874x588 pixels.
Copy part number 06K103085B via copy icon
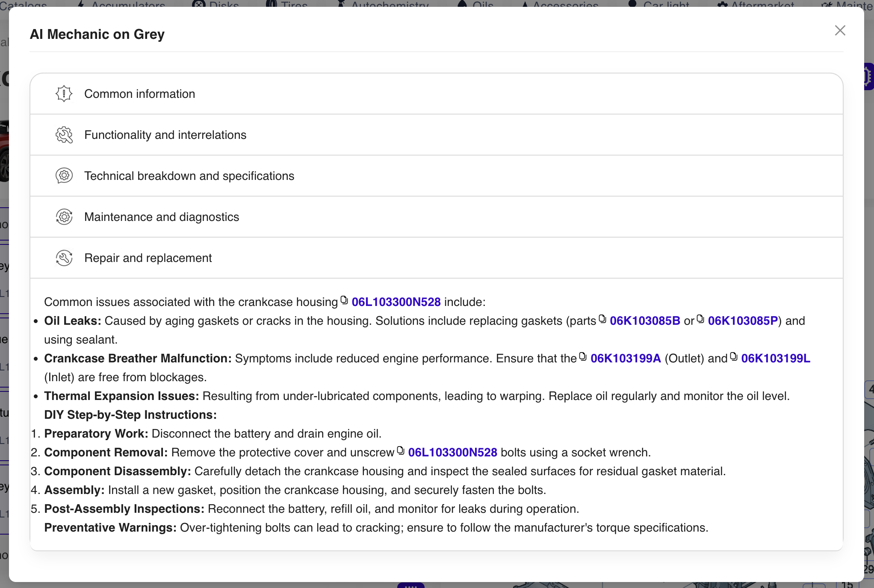pos(602,319)
